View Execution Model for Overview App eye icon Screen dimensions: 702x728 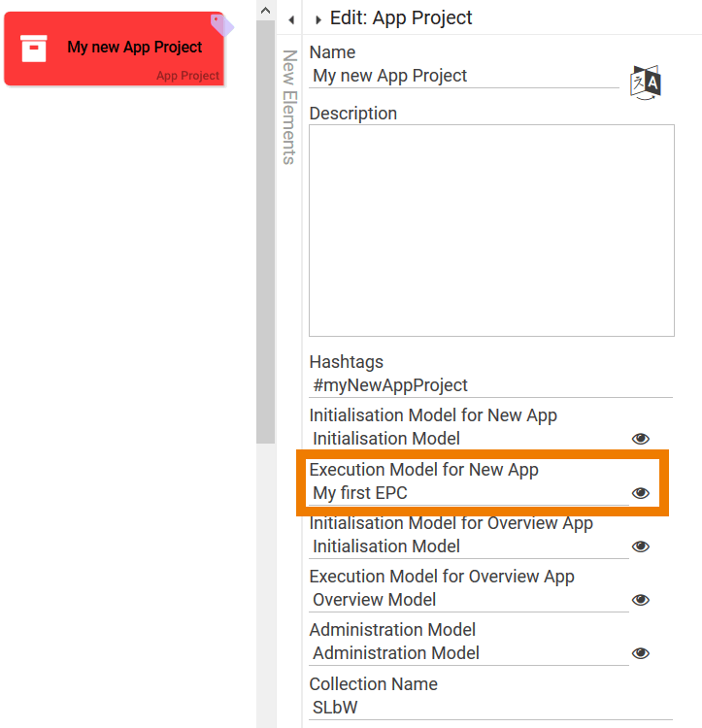[641, 600]
